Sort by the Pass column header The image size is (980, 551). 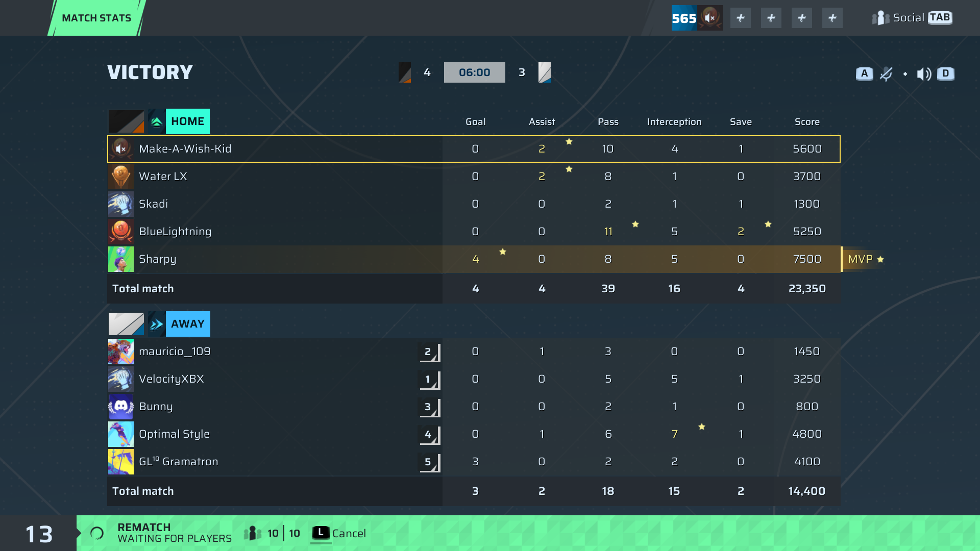pos(608,122)
